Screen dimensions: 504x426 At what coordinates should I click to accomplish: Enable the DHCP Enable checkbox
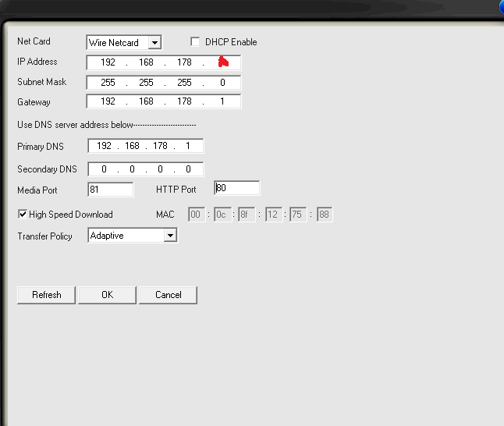click(x=195, y=42)
